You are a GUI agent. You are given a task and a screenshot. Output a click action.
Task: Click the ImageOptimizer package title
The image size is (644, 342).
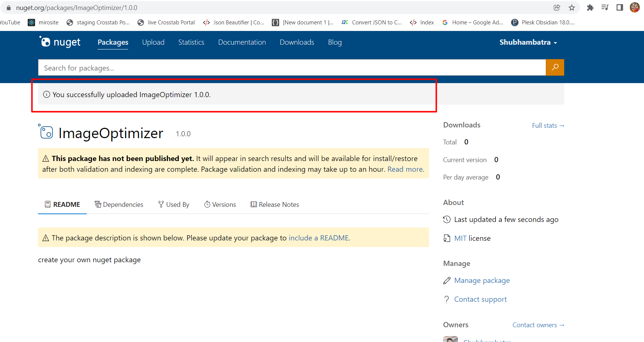point(111,133)
